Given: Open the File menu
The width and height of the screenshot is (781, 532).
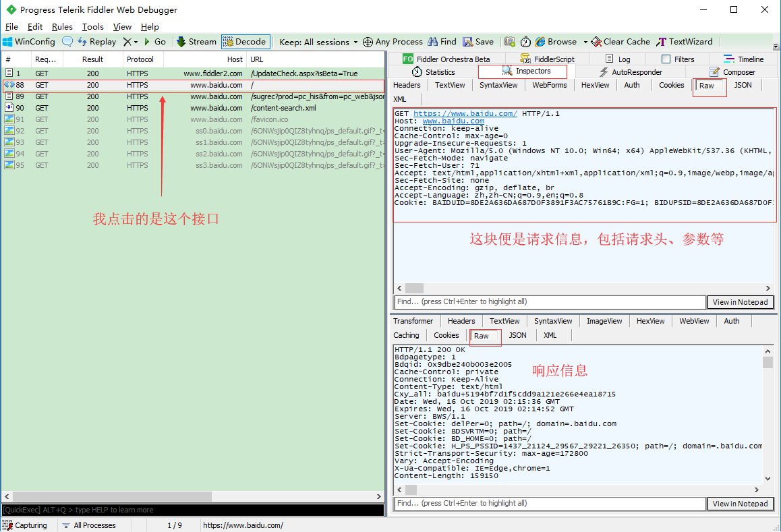Looking at the screenshot, I should (x=11, y=27).
